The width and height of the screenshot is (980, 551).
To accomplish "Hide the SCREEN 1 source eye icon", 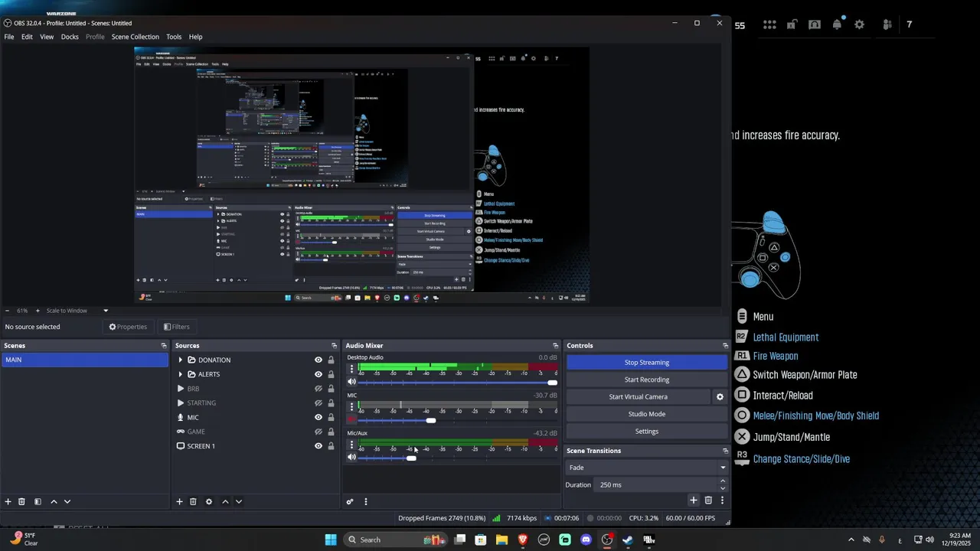I will tap(318, 446).
